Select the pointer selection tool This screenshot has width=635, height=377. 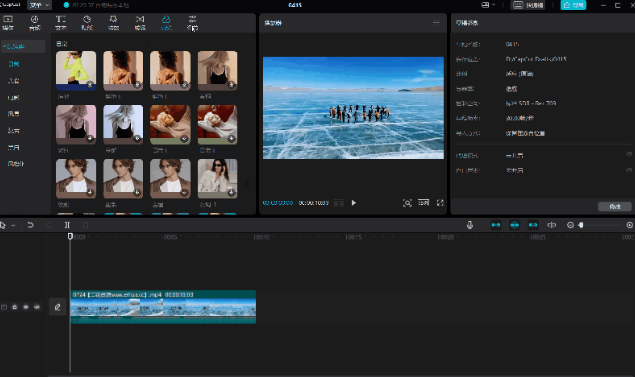[x=3, y=225]
